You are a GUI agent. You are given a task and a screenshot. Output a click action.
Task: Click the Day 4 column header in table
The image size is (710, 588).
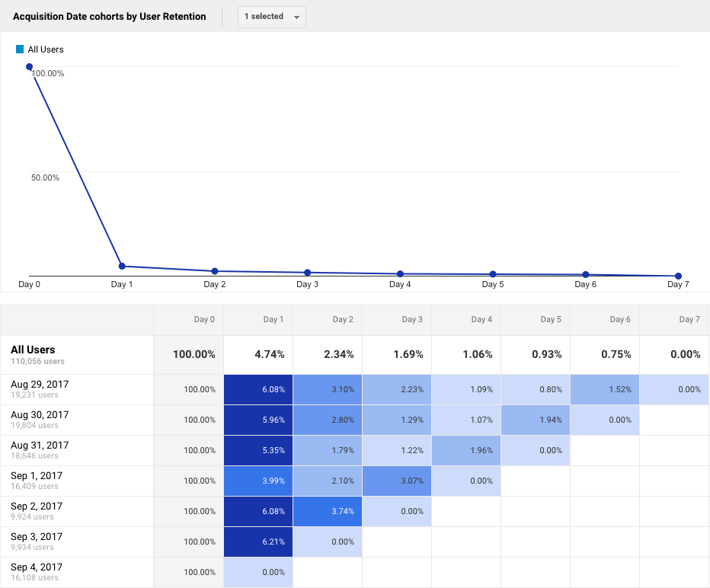pos(465,320)
